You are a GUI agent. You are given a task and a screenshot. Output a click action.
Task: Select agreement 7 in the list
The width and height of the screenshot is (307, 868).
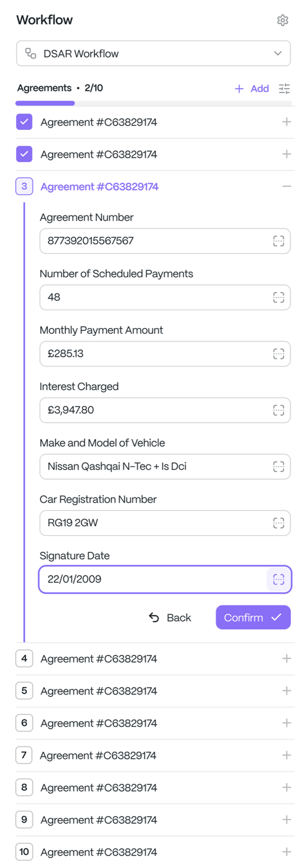(155, 755)
